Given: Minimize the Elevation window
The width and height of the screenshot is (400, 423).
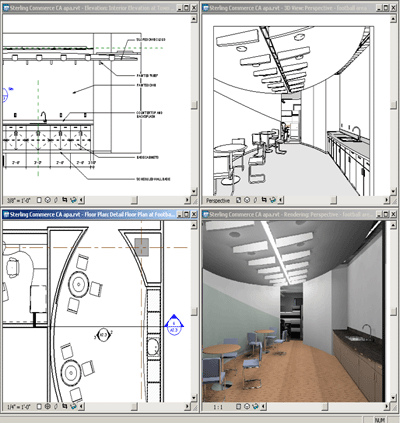Looking at the screenshot, I should [x=179, y=8].
